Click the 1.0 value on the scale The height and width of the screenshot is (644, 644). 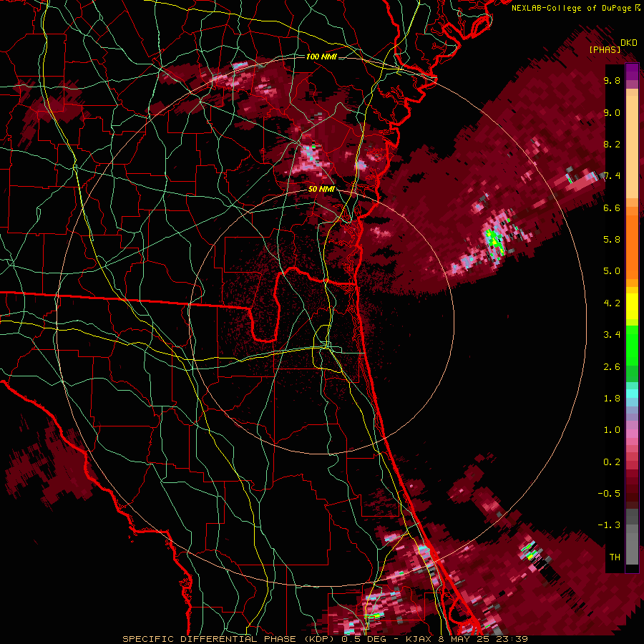(612, 430)
